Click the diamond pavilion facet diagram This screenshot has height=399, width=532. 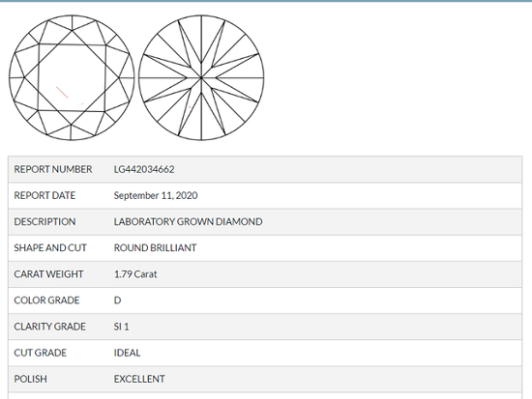(201, 77)
